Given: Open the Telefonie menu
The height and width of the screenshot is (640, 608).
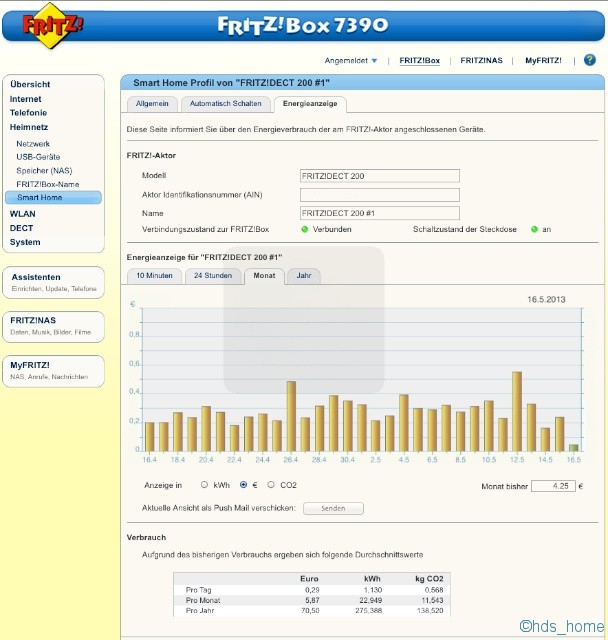Looking at the screenshot, I should pyautogui.click(x=28, y=113).
